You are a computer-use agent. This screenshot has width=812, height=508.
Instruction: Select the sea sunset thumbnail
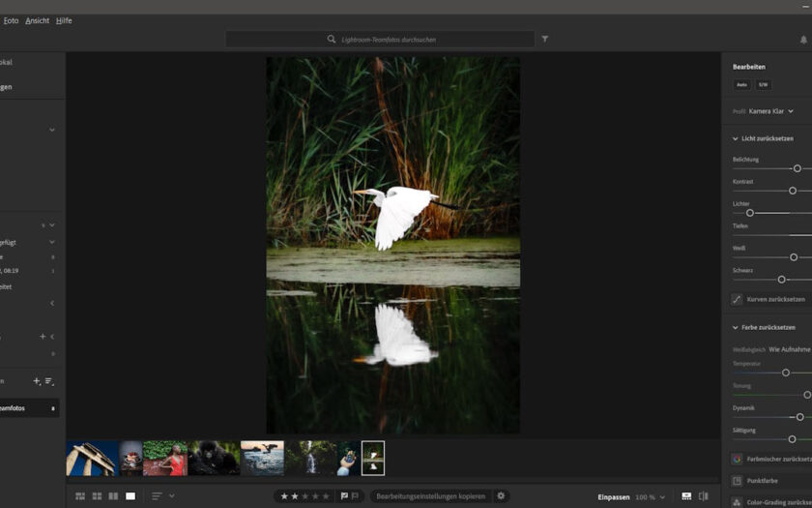[262, 459]
